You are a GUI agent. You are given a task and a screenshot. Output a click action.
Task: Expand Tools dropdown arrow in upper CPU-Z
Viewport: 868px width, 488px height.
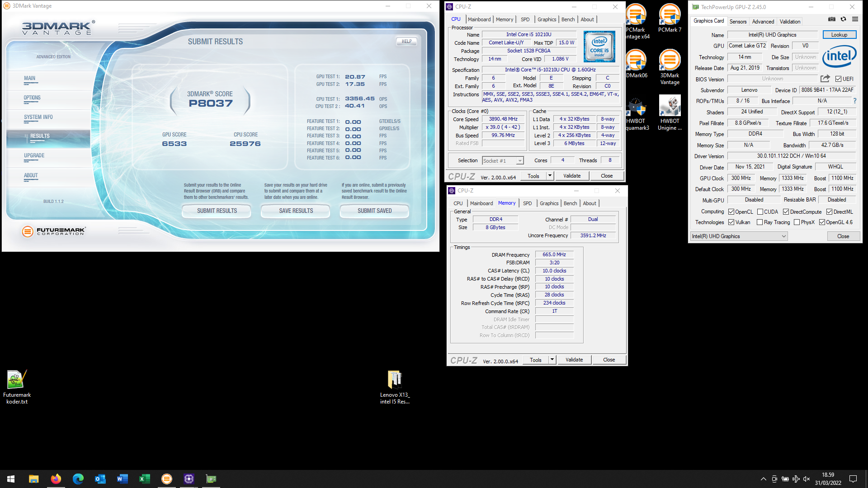coord(550,175)
